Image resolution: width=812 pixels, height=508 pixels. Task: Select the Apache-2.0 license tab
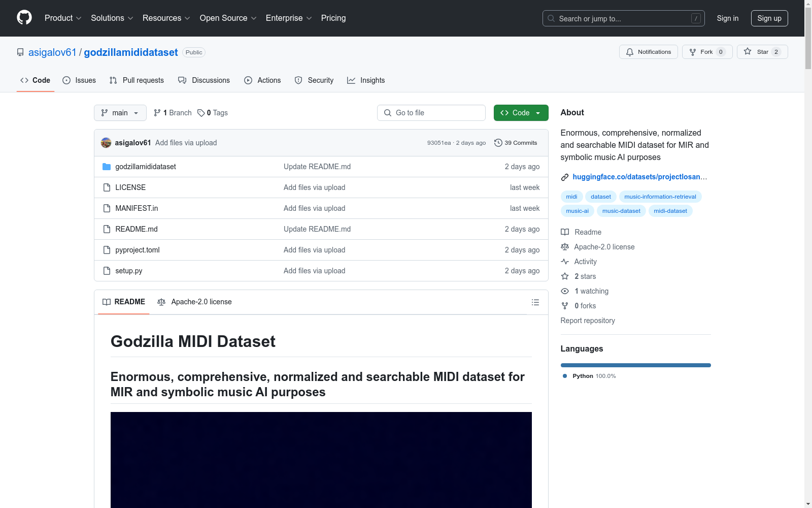pyautogui.click(x=194, y=302)
